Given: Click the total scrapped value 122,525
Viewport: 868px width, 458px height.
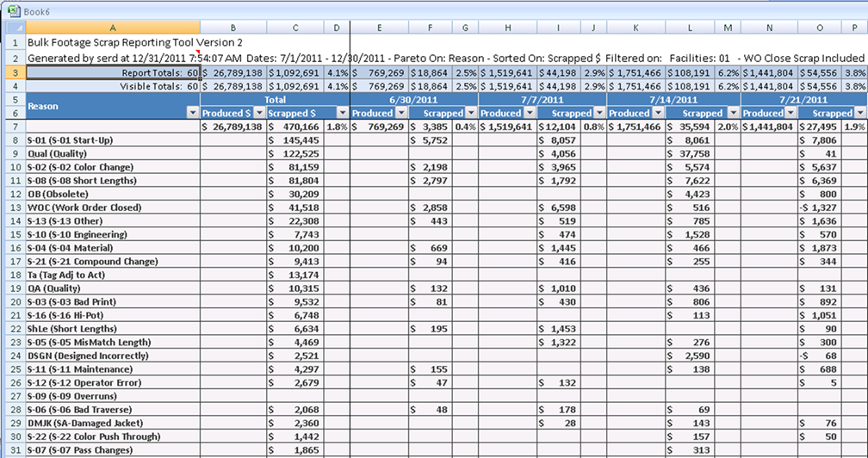Looking at the screenshot, I should point(295,154).
